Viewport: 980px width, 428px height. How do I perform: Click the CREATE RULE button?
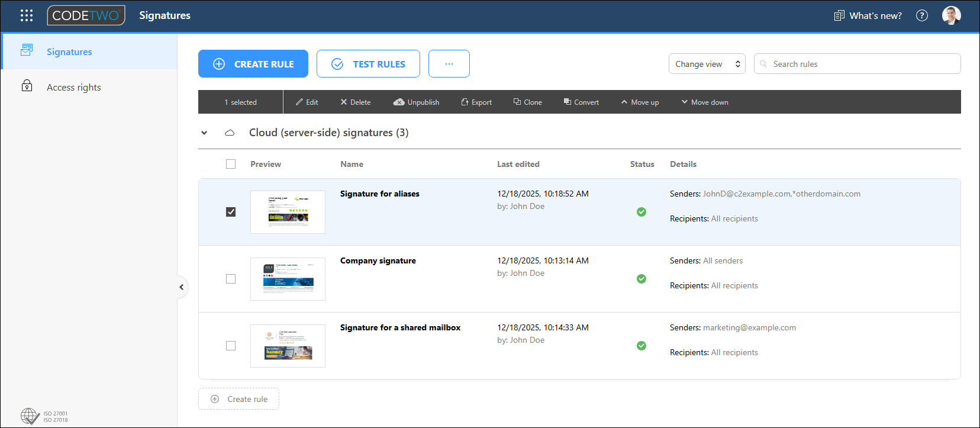tap(253, 64)
